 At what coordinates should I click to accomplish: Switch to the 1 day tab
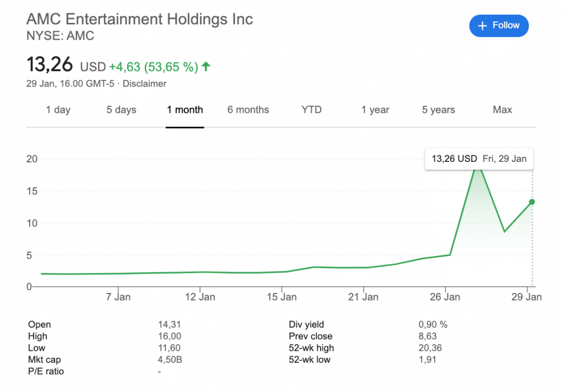tap(58, 110)
